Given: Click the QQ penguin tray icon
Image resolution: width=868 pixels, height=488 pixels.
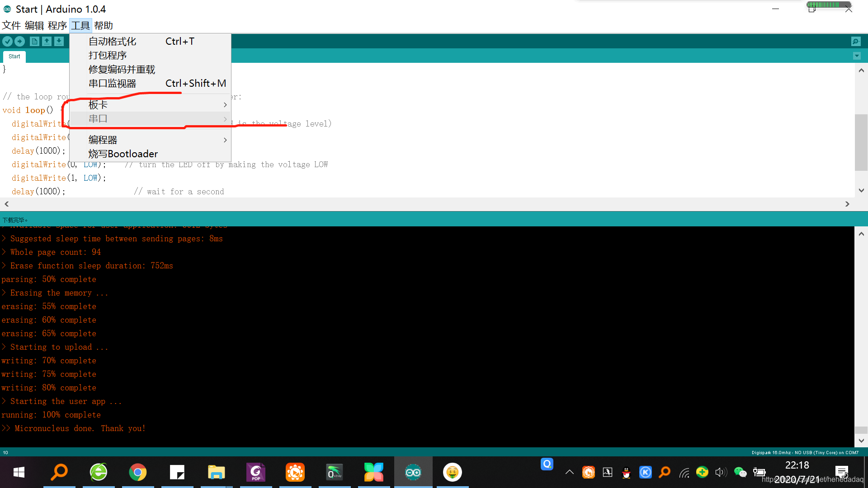Looking at the screenshot, I should click(626, 473).
